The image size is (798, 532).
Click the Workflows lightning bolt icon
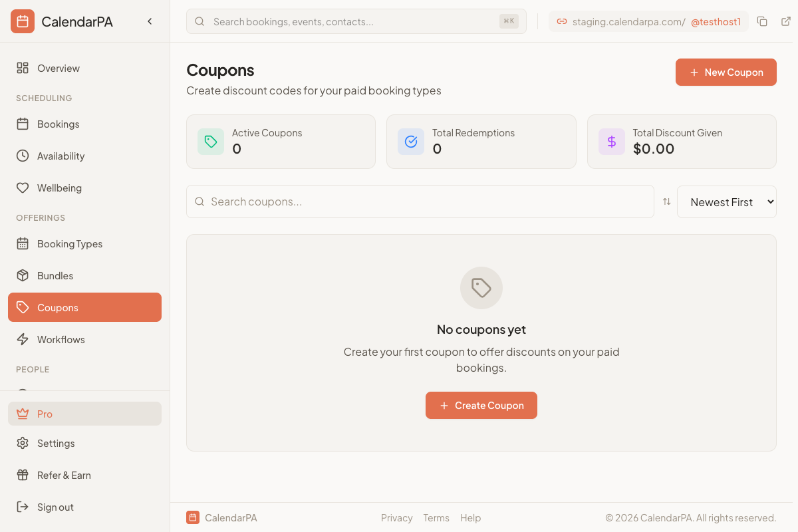[x=22, y=339]
